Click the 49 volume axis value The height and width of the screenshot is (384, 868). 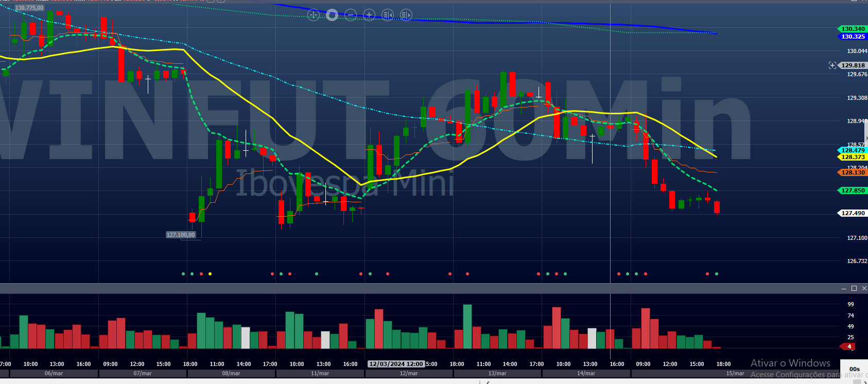tap(850, 326)
